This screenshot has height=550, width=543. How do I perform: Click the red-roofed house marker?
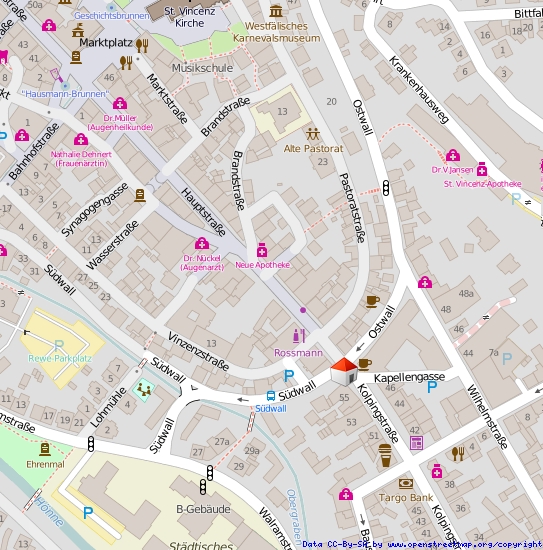point(344,372)
